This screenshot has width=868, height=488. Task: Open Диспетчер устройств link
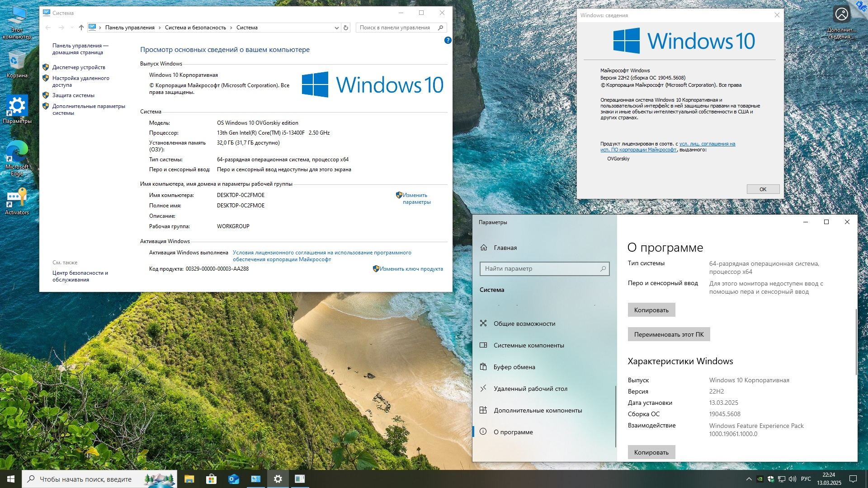pyautogui.click(x=79, y=67)
